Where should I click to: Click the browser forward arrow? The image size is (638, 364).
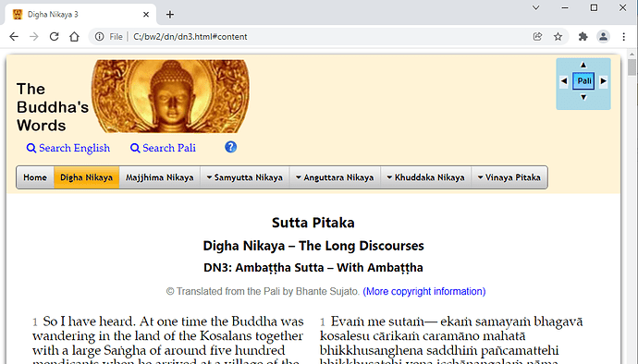coord(34,37)
